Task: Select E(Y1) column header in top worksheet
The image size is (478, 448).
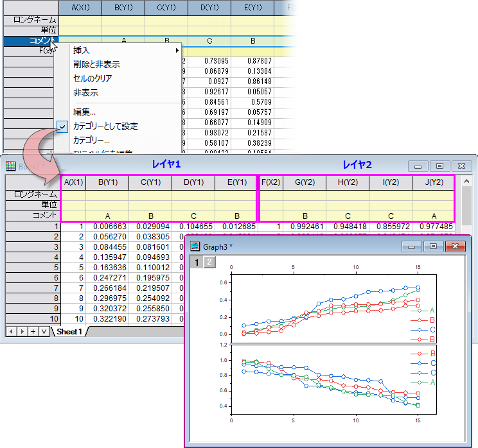Action: [252, 8]
